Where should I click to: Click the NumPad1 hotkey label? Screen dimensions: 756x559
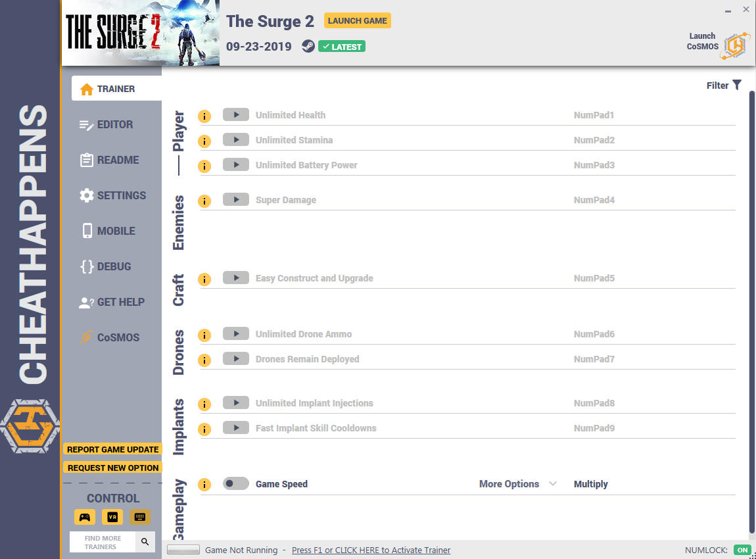tap(594, 115)
